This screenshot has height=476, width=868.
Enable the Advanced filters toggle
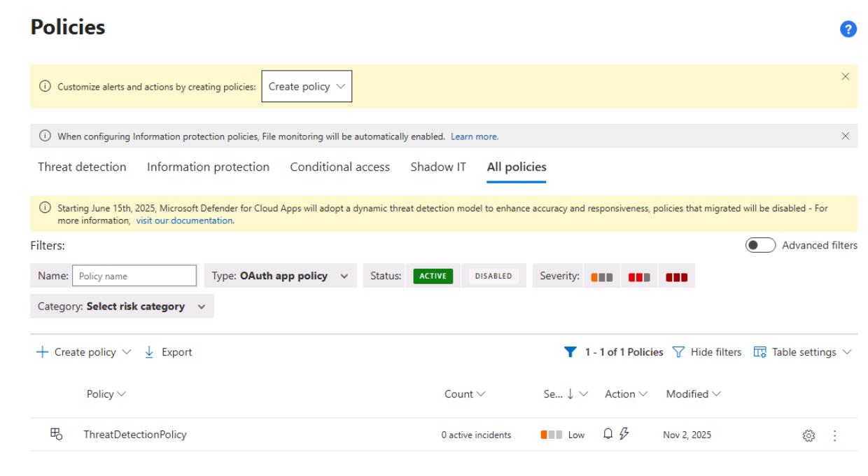761,245
